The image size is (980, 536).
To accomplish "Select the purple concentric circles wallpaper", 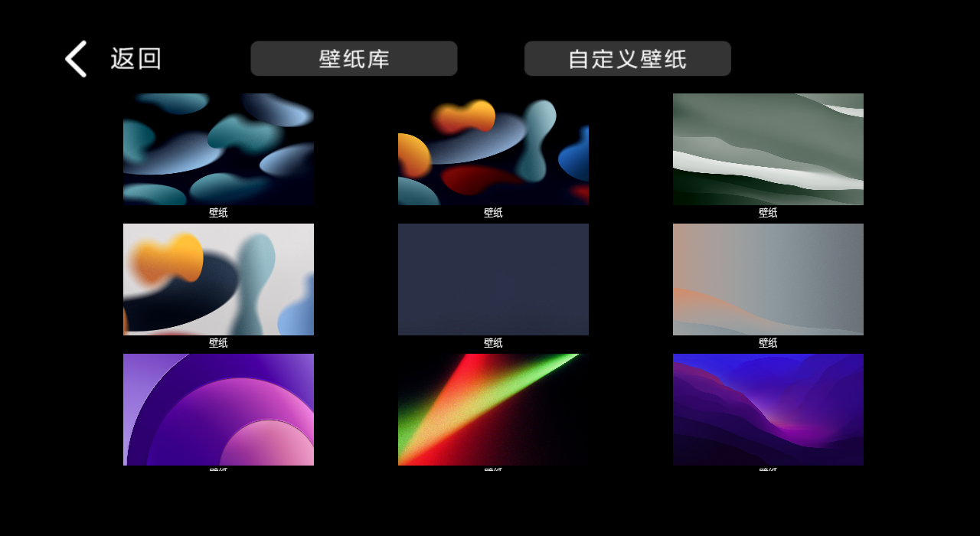I will click(218, 410).
